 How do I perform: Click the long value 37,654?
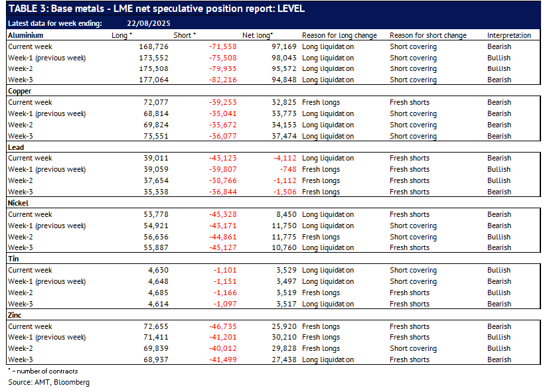(156, 180)
